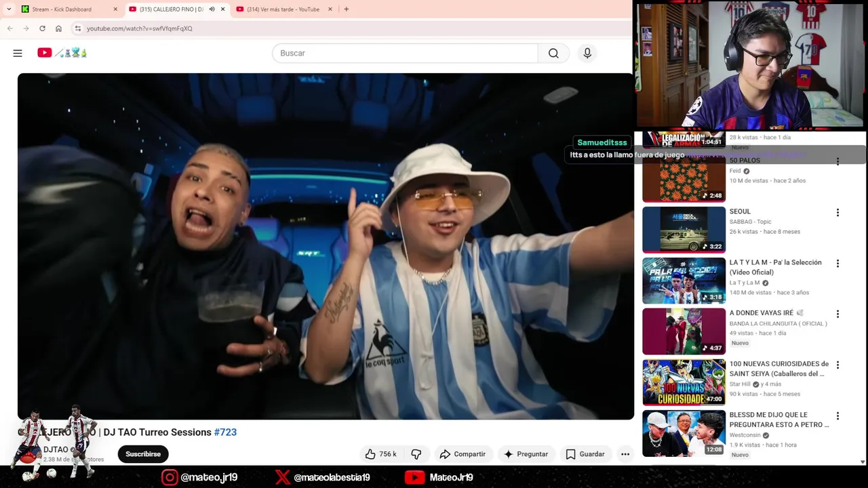The height and width of the screenshot is (488, 868).
Task: Click the Compartir share button
Action: [x=462, y=454]
